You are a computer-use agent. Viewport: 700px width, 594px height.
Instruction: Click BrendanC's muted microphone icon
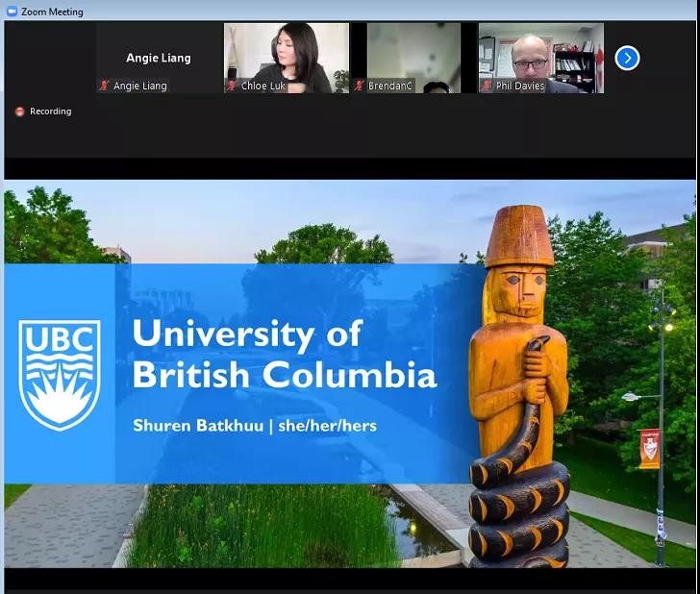click(x=359, y=86)
